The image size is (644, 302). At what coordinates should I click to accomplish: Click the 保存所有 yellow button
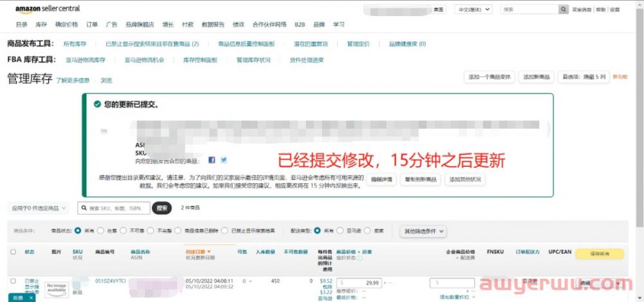(599, 254)
